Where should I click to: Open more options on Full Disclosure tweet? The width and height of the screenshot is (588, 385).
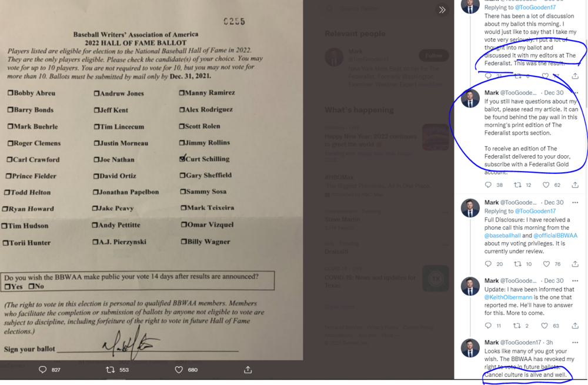click(575, 202)
